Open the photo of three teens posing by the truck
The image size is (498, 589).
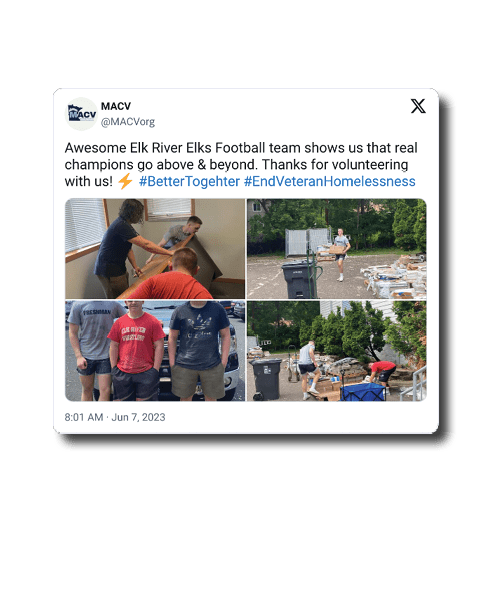click(155, 351)
